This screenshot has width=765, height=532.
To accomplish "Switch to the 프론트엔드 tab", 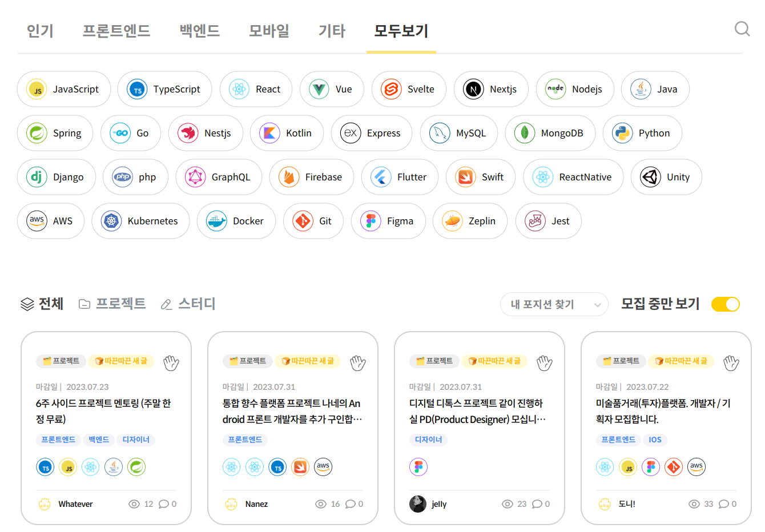I will [116, 31].
